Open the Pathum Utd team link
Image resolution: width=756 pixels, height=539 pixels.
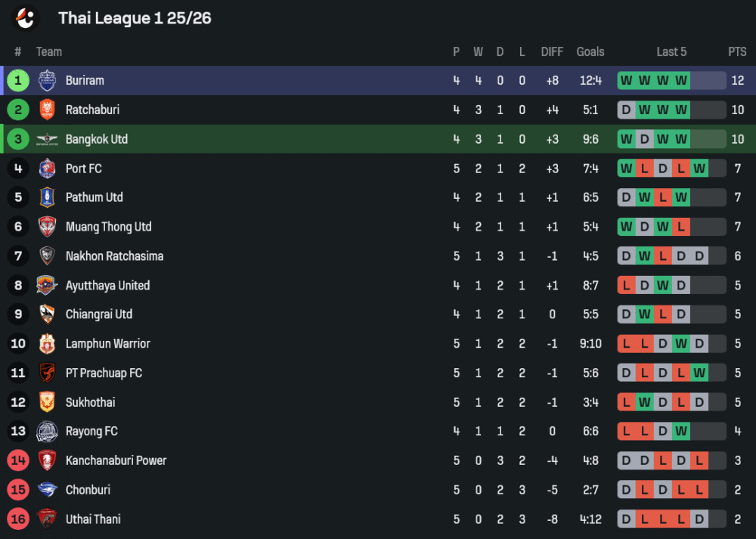(x=94, y=197)
